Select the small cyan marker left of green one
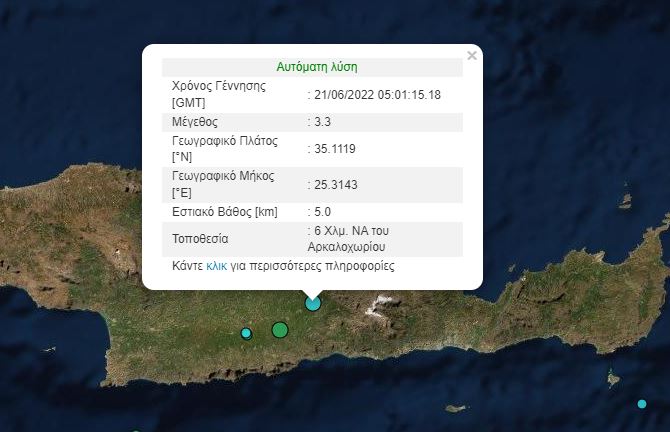 click(x=246, y=333)
